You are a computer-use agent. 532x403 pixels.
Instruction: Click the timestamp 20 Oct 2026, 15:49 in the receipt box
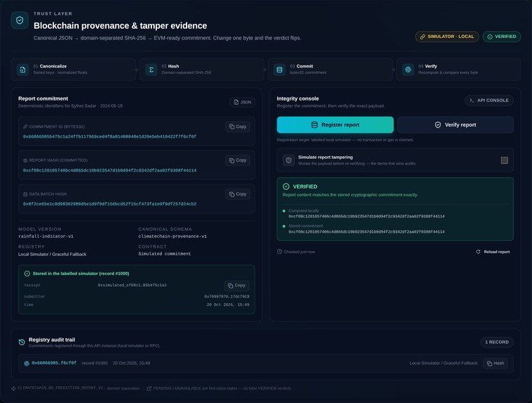[x=228, y=305]
